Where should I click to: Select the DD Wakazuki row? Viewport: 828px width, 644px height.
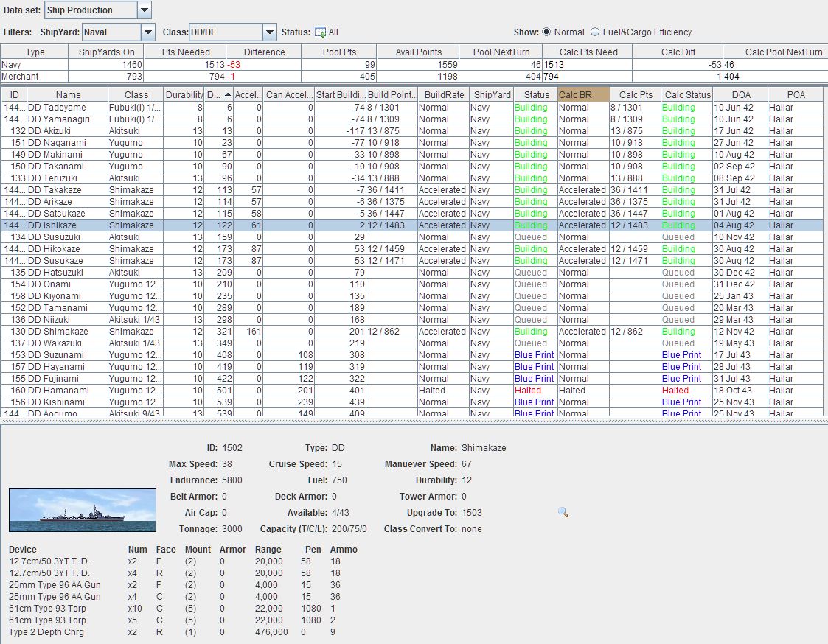coord(412,343)
